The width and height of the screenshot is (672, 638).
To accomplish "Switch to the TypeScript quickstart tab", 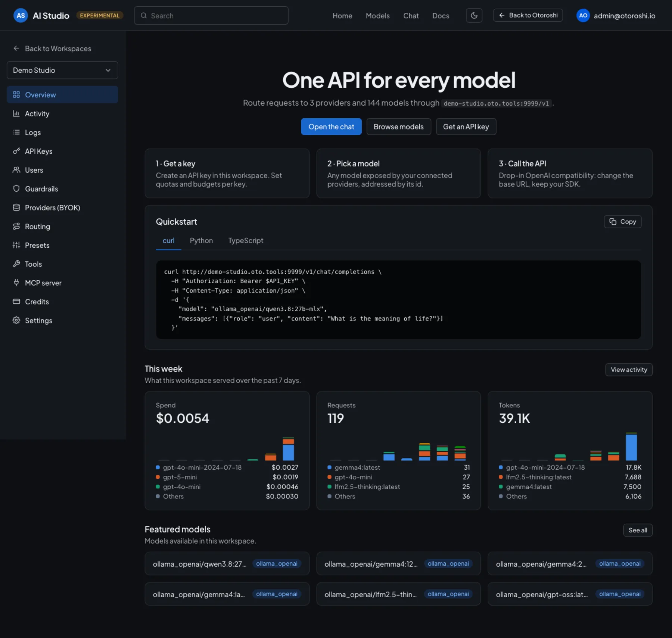I will pyautogui.click(x=246, y=241).
